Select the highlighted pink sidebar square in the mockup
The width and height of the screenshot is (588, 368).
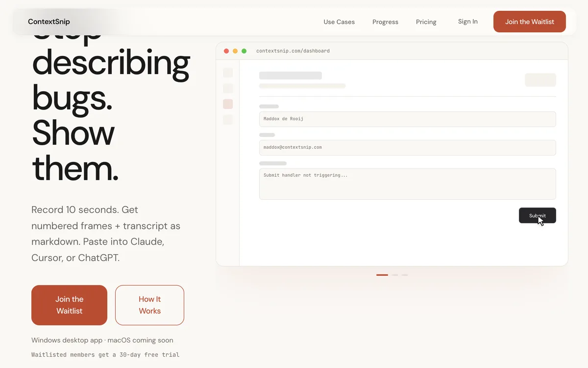point(228,104)
